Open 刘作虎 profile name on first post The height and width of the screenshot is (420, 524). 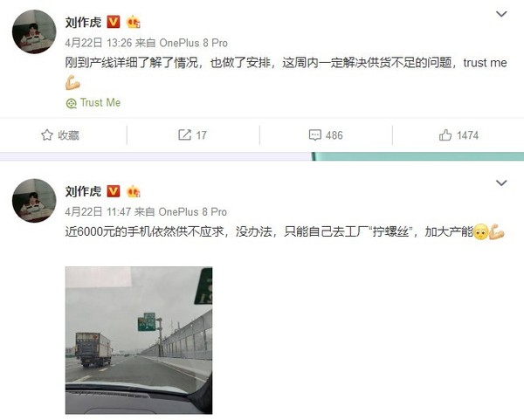tap(83, 23)
